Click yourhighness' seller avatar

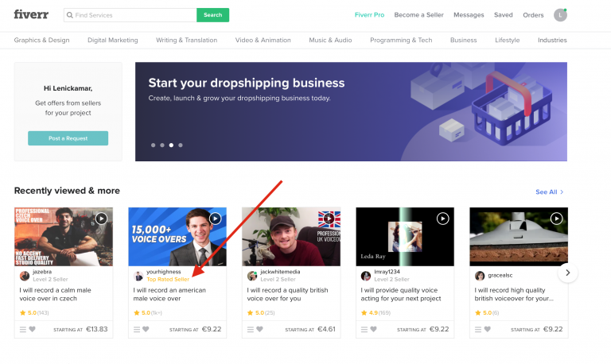[138, 276]
